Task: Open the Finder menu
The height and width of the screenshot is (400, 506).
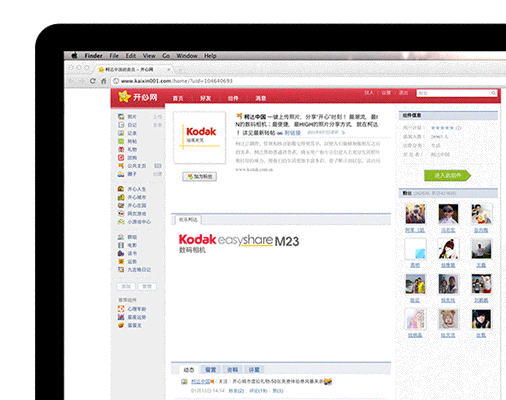Action: 93,56
